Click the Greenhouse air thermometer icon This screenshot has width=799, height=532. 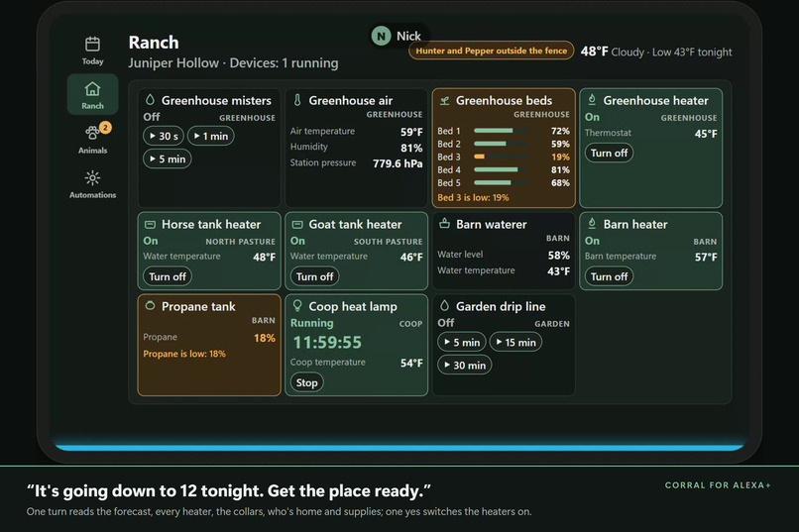[297, 100]
